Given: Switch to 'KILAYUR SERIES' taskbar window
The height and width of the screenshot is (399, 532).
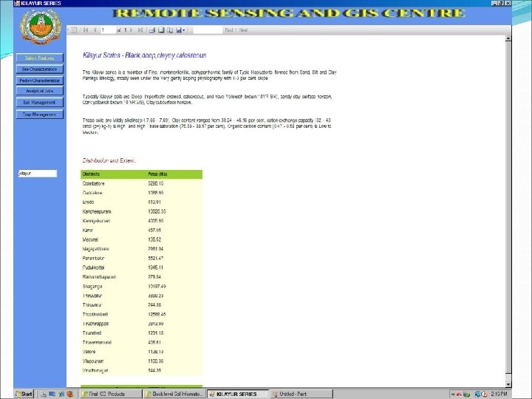Looking at the screenshot, I should click(x=237, y=394).
